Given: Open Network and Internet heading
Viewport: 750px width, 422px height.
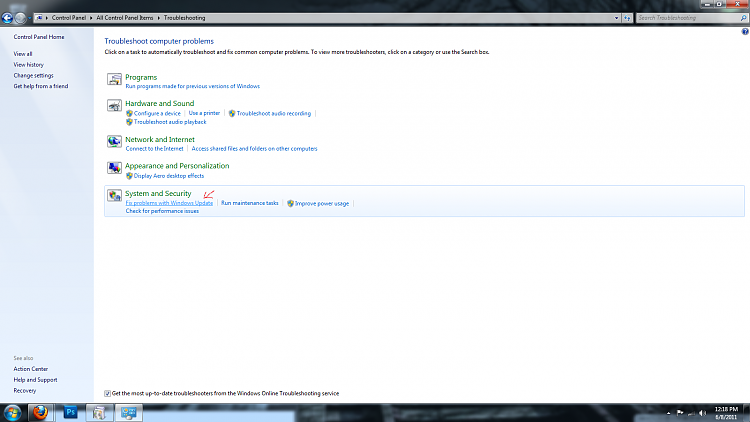Looking at the screenshot, I should 160,140.
